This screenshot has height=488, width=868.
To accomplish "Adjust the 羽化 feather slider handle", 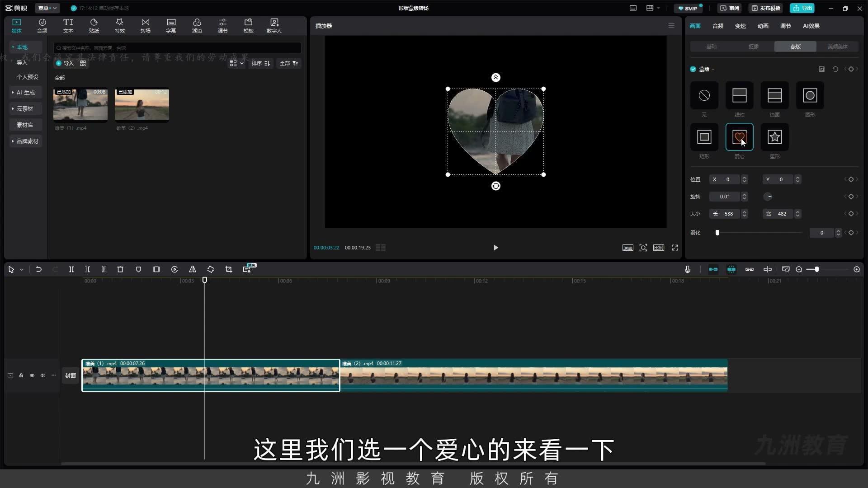I will coord(717,233).
